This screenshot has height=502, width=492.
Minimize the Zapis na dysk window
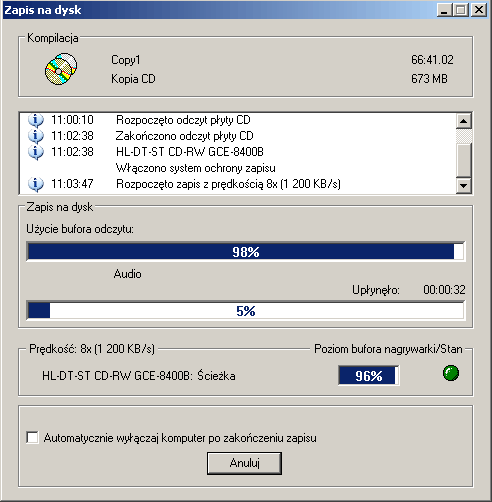(444, 10)
